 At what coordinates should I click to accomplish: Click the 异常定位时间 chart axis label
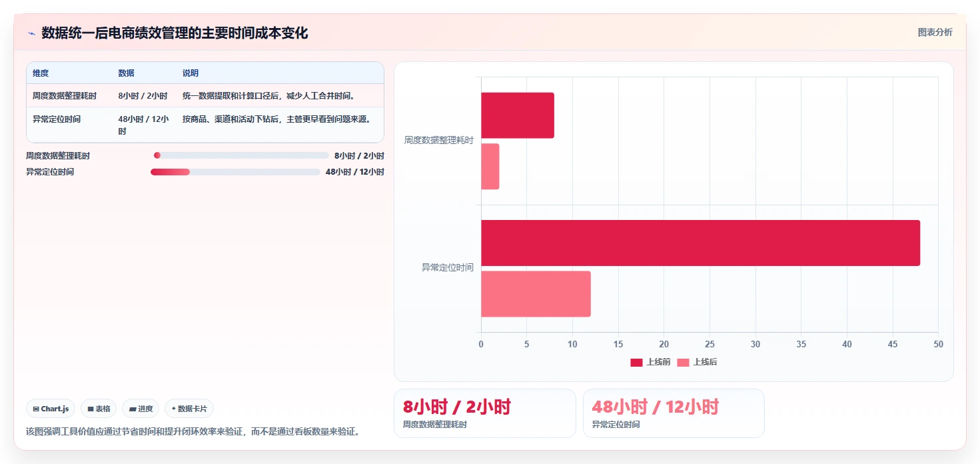click(x=447, y=268)
